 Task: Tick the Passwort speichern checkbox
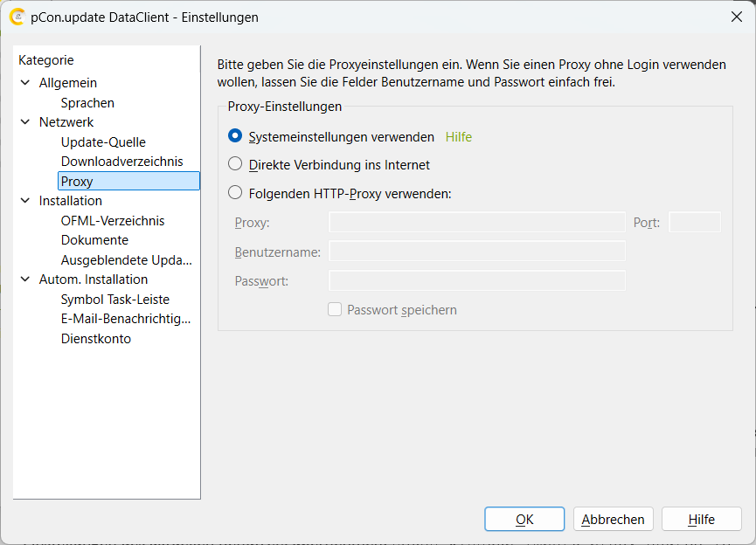(335, 309)
